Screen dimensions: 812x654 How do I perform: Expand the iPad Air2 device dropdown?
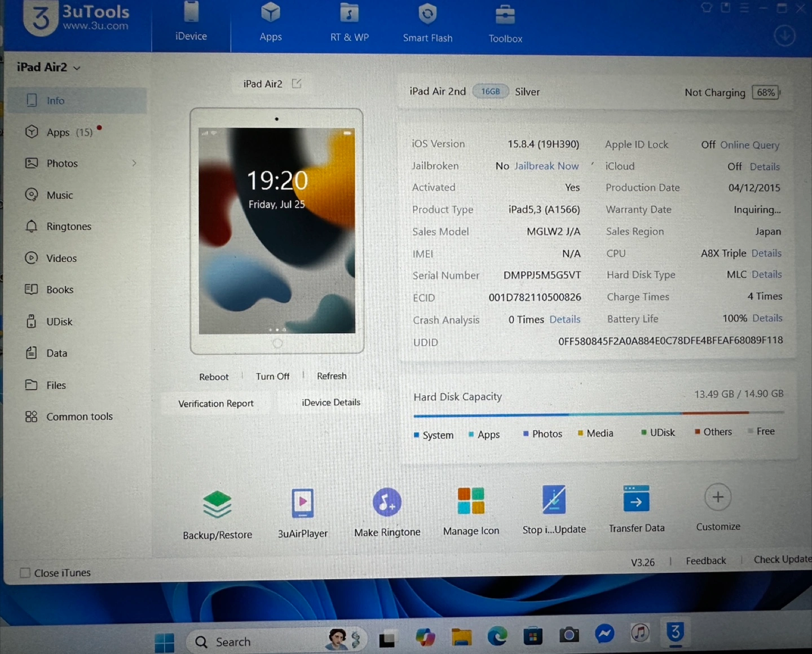click(x=48, y=67)
